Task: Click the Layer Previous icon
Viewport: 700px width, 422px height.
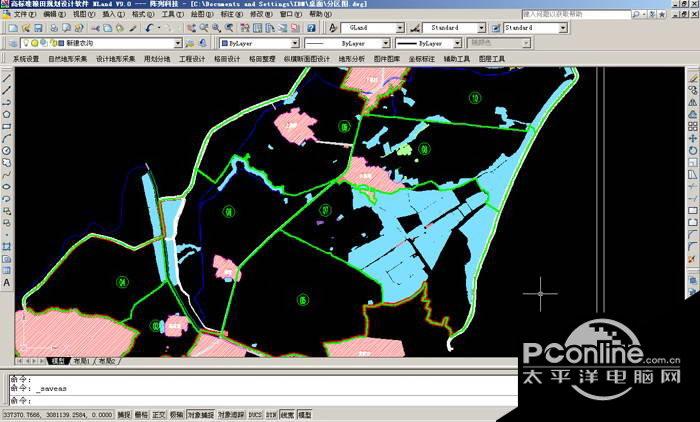Action: tap(203, 43)
